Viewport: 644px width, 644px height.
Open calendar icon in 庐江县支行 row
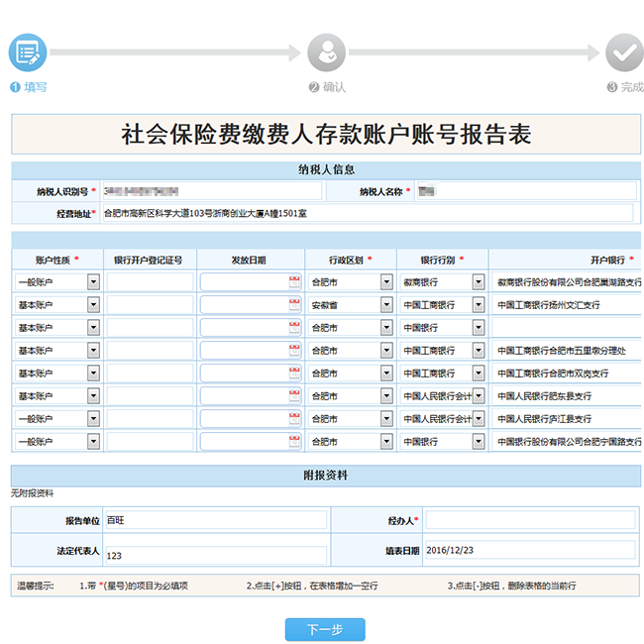pyautogui.click(x=294, y=418)
